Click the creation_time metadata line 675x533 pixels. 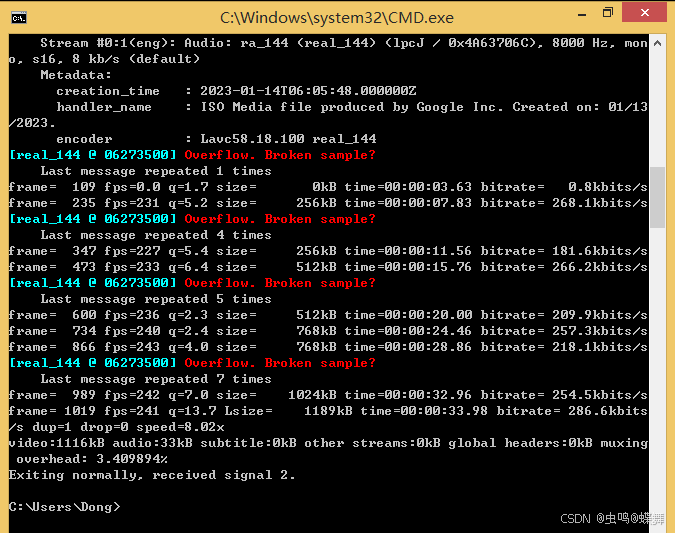236,91
